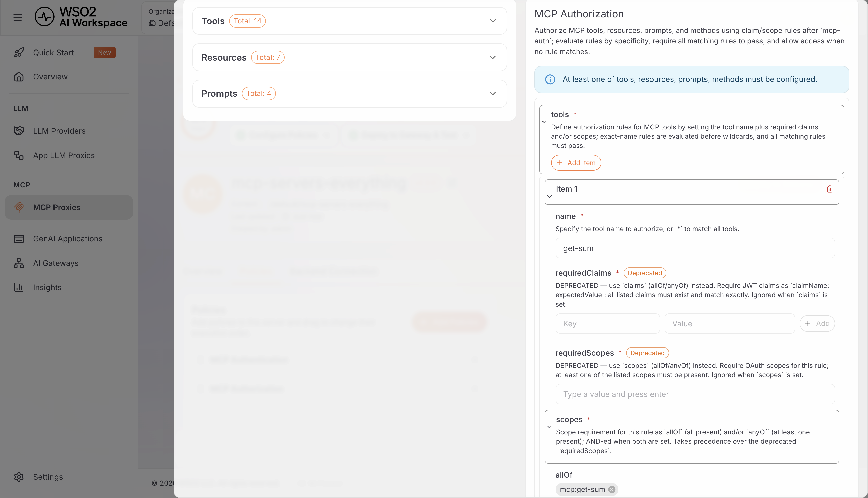
Task: Click the Prompts Total: 4 badge
Action: click(x=258, y=94)
